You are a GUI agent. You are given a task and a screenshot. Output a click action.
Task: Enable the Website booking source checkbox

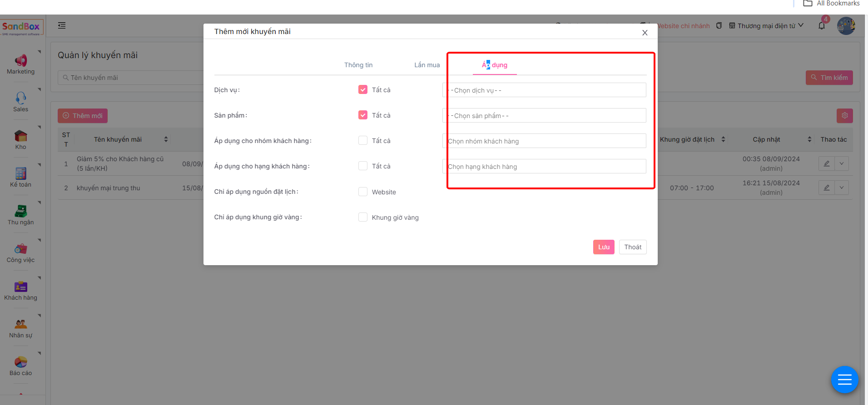pos(362,192)
